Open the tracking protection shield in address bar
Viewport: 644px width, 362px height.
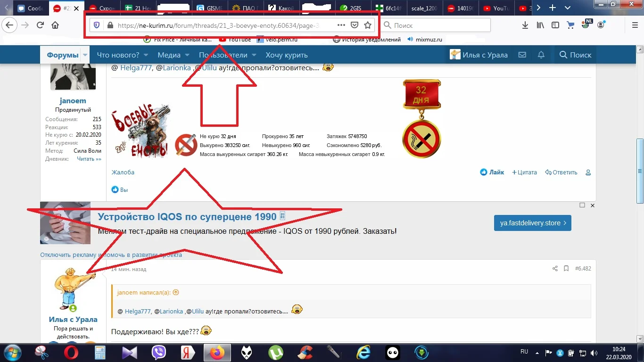pos(96,25)
